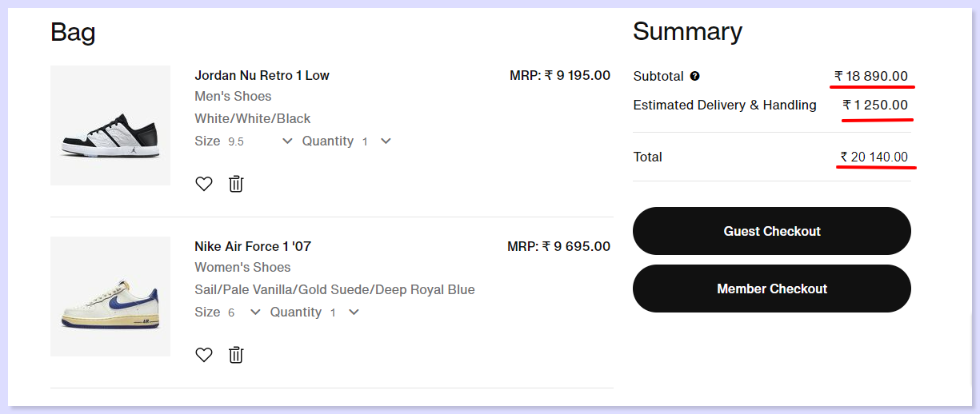Select the Women's Shoes category text
Image resolution: width=980 pixels, height=414 pixels.
tap(242, 267)
